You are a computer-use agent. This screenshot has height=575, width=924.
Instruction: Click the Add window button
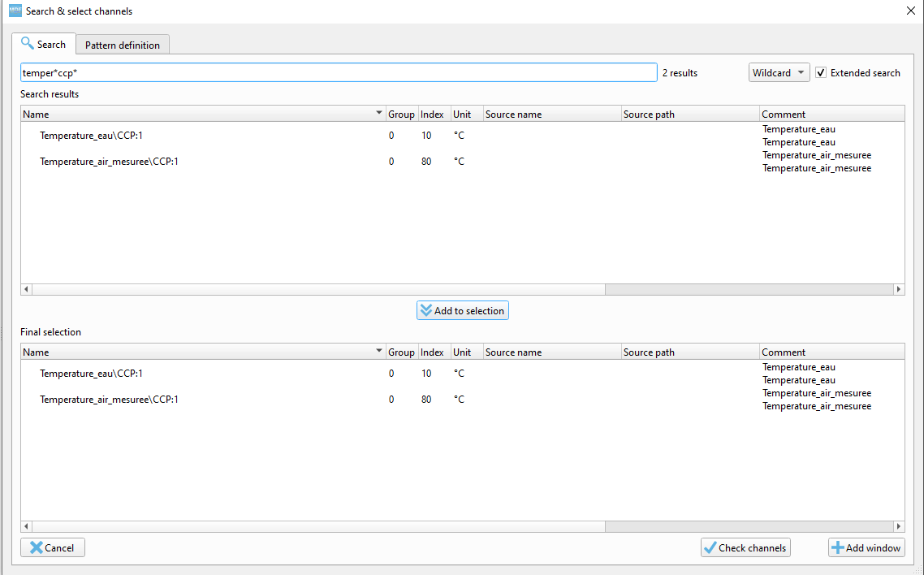[x=866, y=547]
